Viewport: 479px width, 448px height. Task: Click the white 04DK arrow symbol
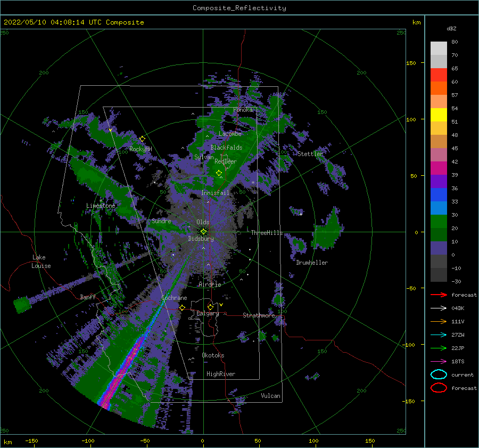(x=439, y=308)
